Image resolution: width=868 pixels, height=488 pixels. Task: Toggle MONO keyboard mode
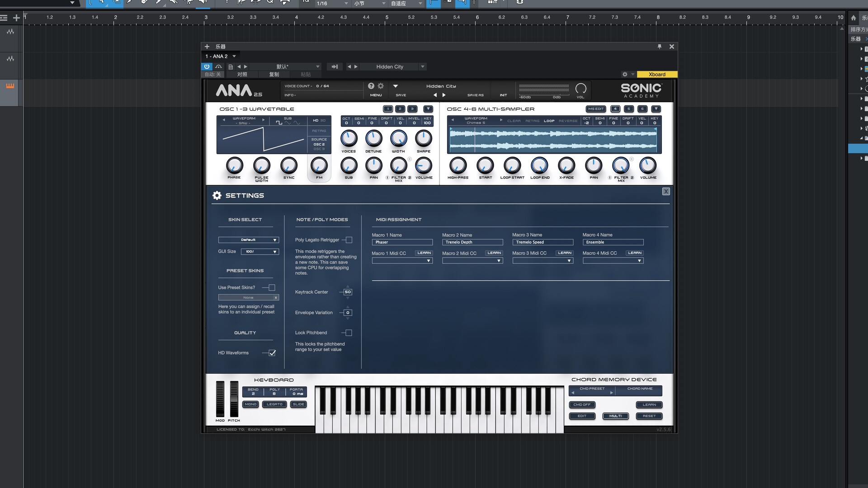(250, 404)
